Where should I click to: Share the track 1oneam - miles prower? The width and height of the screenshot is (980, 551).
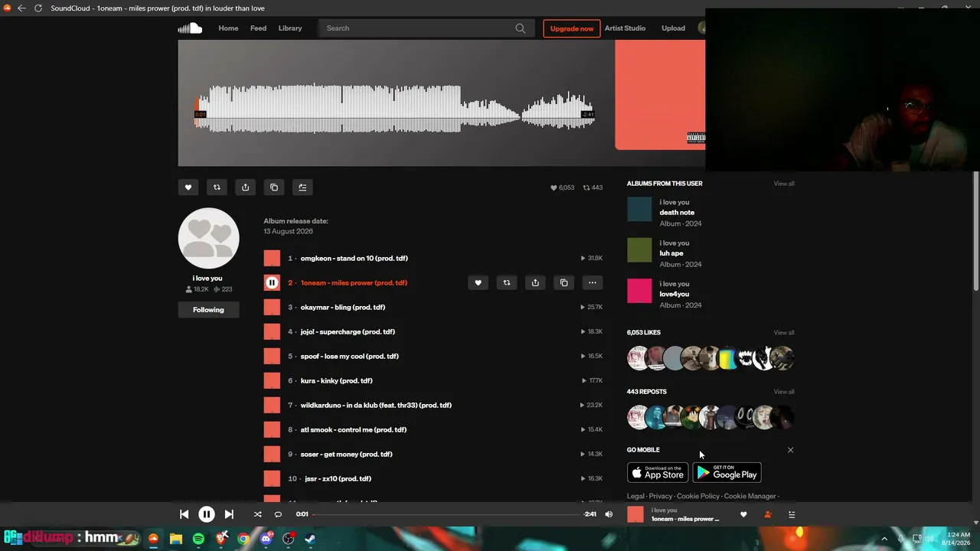click(535, 282)
